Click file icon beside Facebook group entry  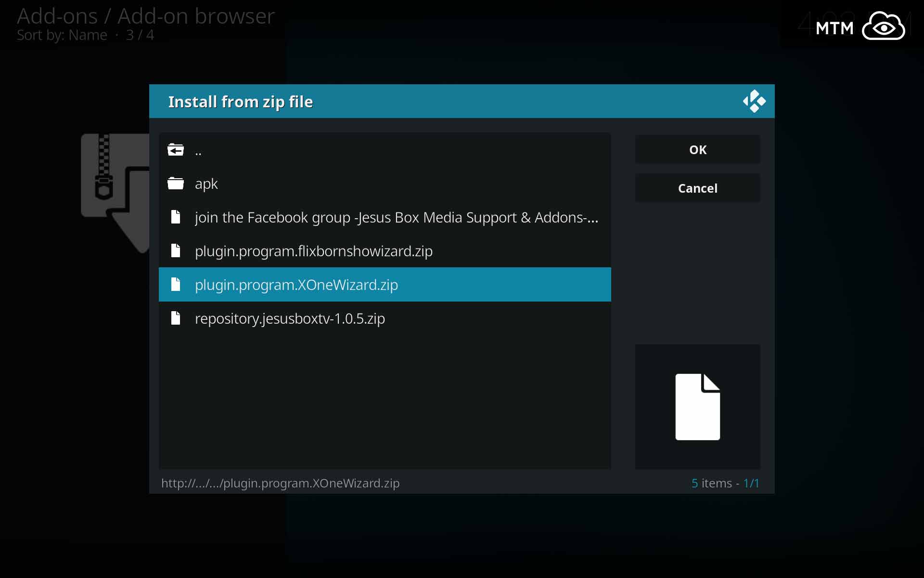click(x=176, y=217)
